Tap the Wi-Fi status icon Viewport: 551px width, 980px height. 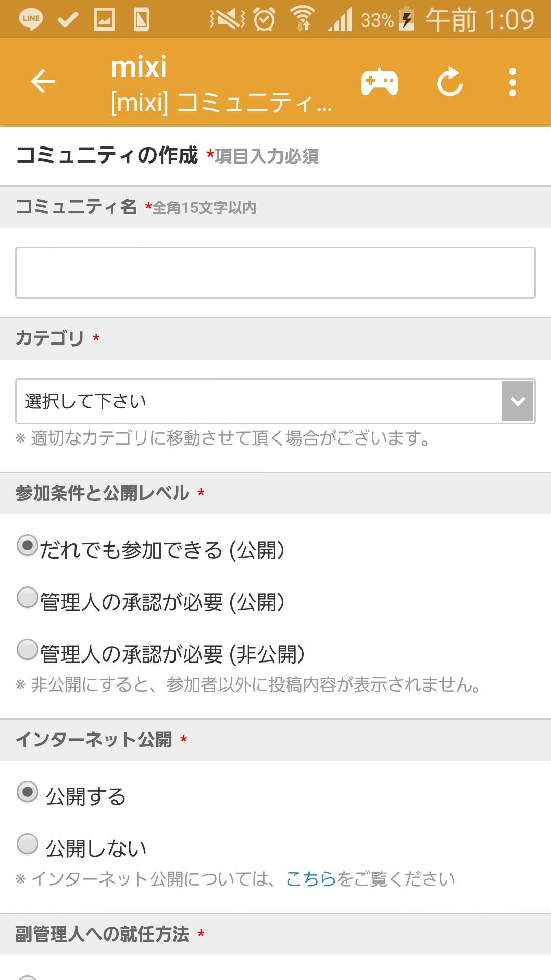click(303, 19)
